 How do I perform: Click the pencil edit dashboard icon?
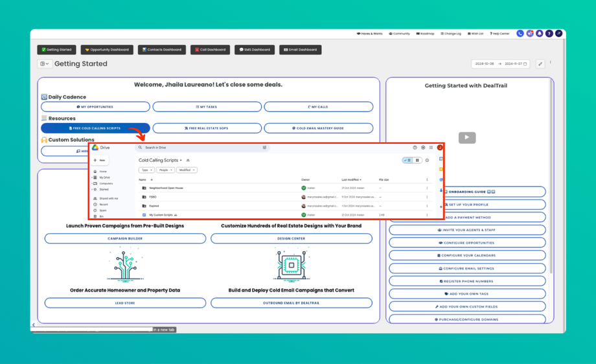coord(540,64)
